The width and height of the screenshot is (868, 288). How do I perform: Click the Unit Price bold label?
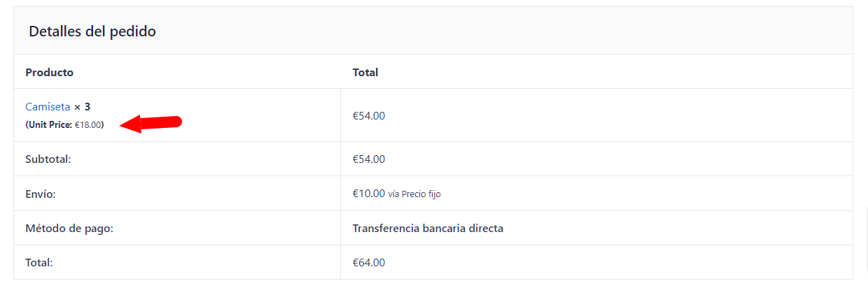[x=50, y=125]
